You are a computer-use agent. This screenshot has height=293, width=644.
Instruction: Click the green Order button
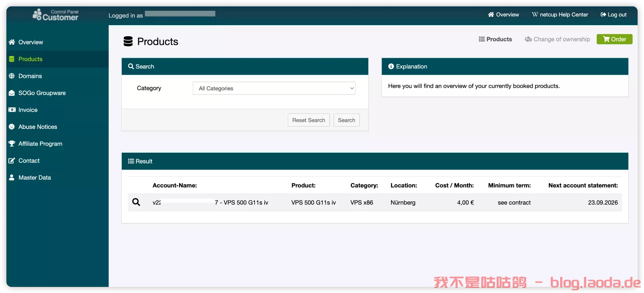pyautogui.click(x=614, y=39)
